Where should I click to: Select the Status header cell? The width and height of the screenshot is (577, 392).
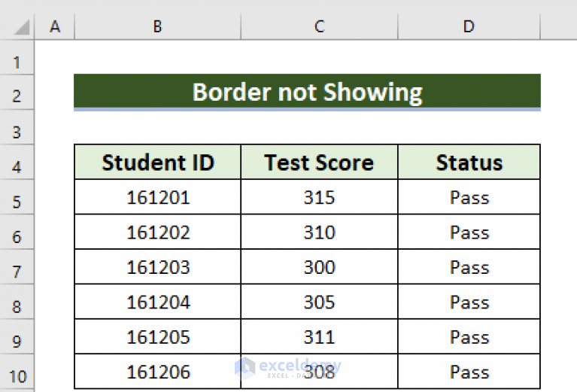pyautogui.click(x=469, y=162)
